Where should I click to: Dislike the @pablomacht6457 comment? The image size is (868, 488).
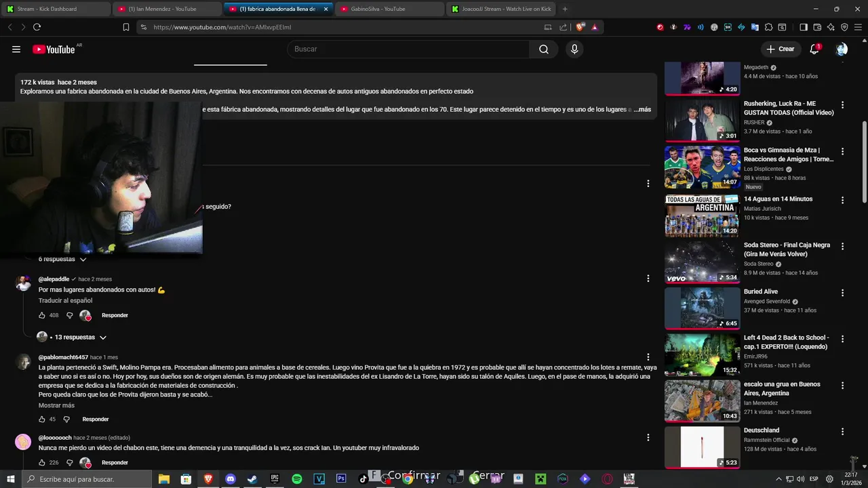pyautogui.click(x=66, y=419)
